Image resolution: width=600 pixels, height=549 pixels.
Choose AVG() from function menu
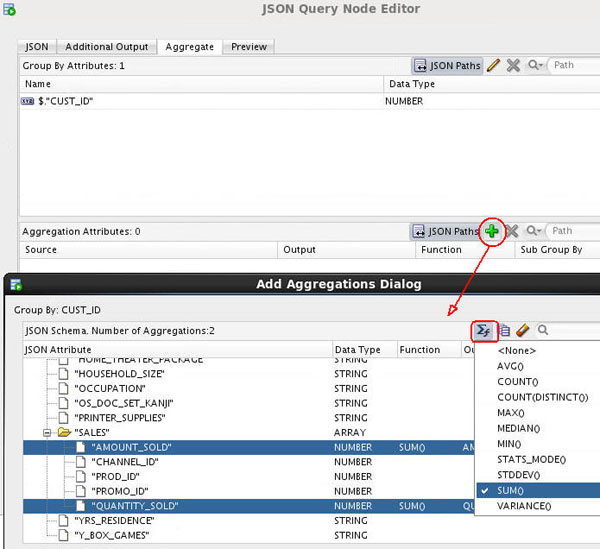pos(538,366)
